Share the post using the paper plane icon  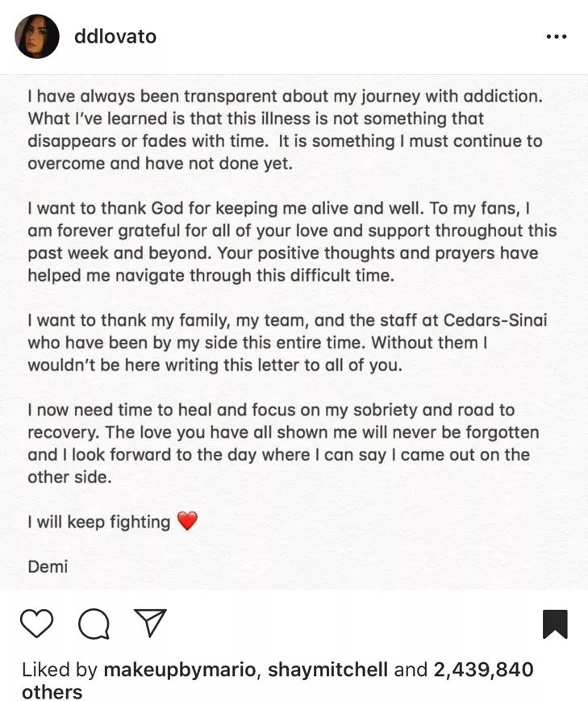tap(150, 622)
